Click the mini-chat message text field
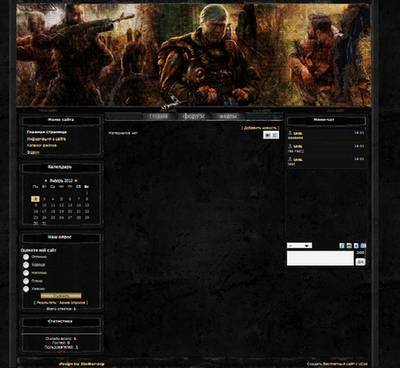400x368 pixels. coord(320,258)
